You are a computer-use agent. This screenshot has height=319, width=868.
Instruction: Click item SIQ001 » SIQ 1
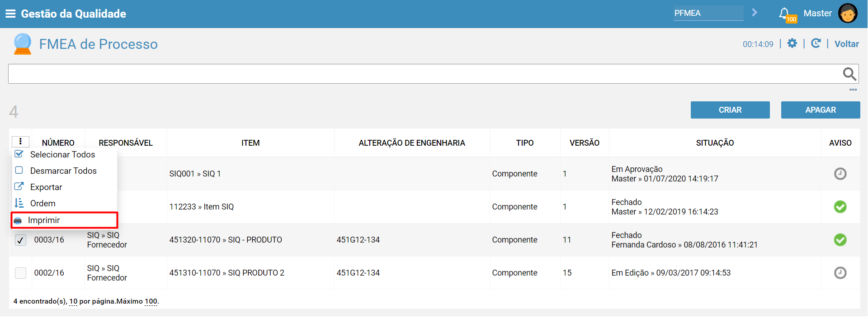coord(195,174)
